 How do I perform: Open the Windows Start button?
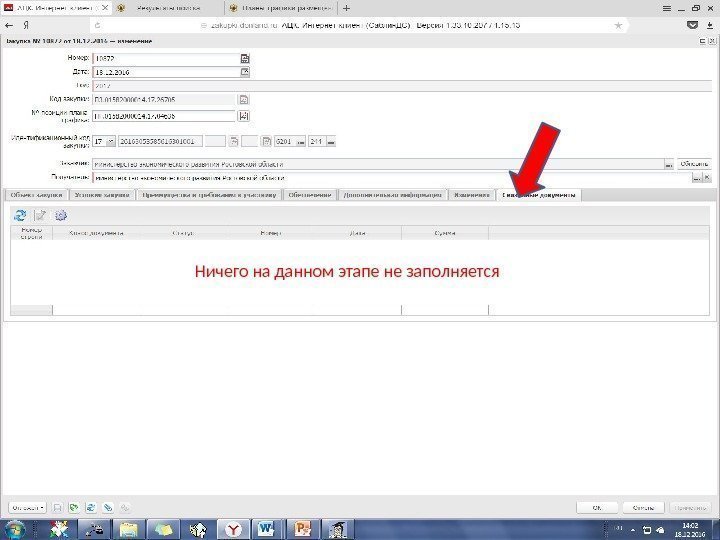coord(14,530)
